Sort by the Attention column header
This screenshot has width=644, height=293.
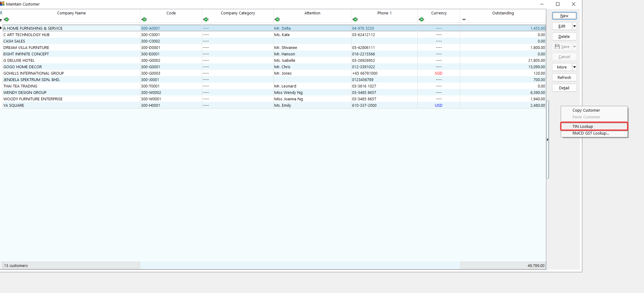(x=312, y=13)
